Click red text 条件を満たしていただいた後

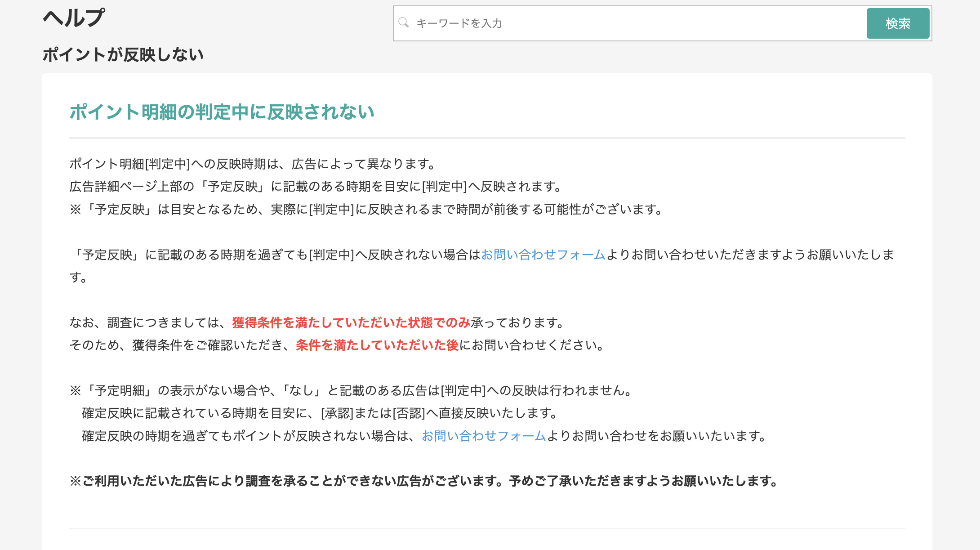pos(377,345)
